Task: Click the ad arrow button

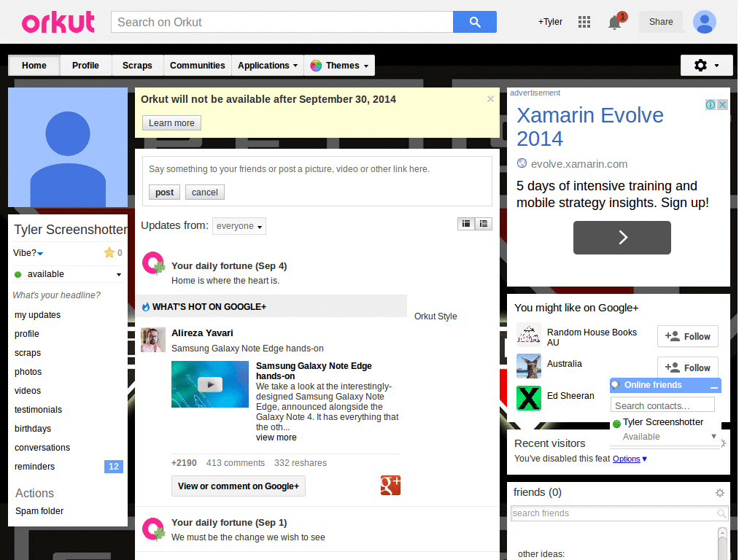Action: (x=622, y=237)
